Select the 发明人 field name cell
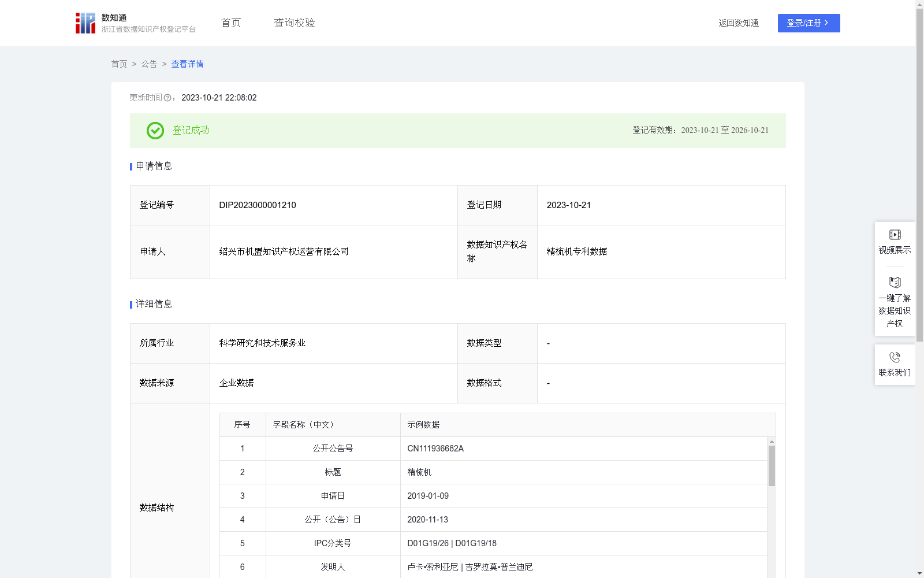The height and width of the screenshot is (578, 924). coord(333,567)
